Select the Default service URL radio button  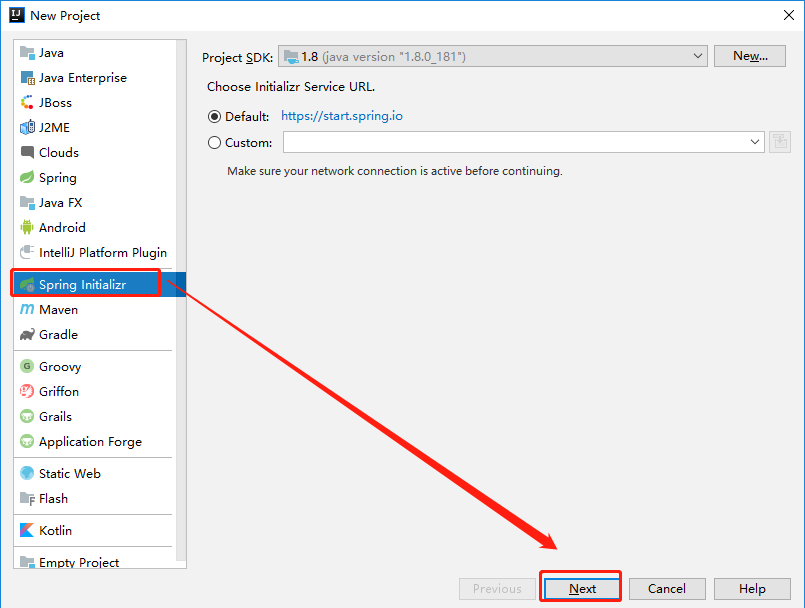[214, 117]
